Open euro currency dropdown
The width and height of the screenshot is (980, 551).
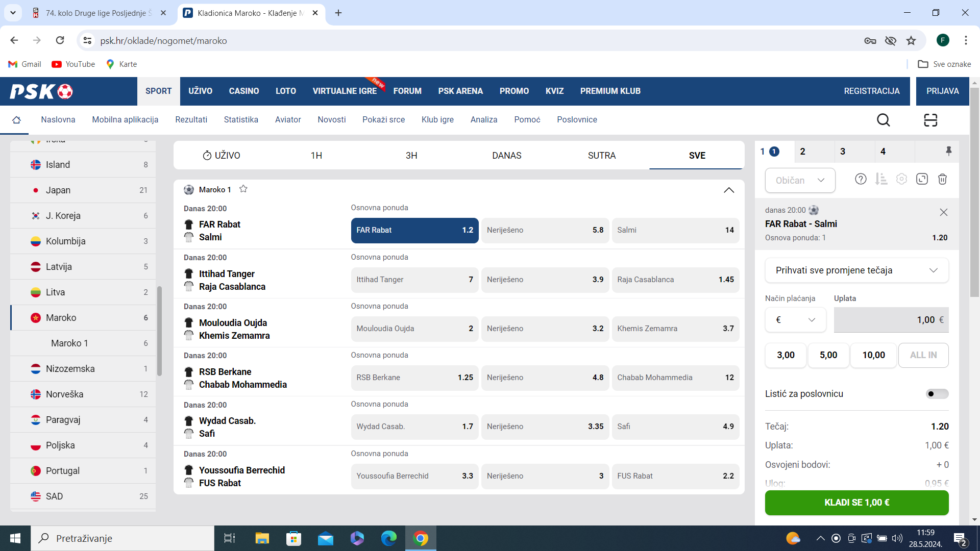pos(795,320)
